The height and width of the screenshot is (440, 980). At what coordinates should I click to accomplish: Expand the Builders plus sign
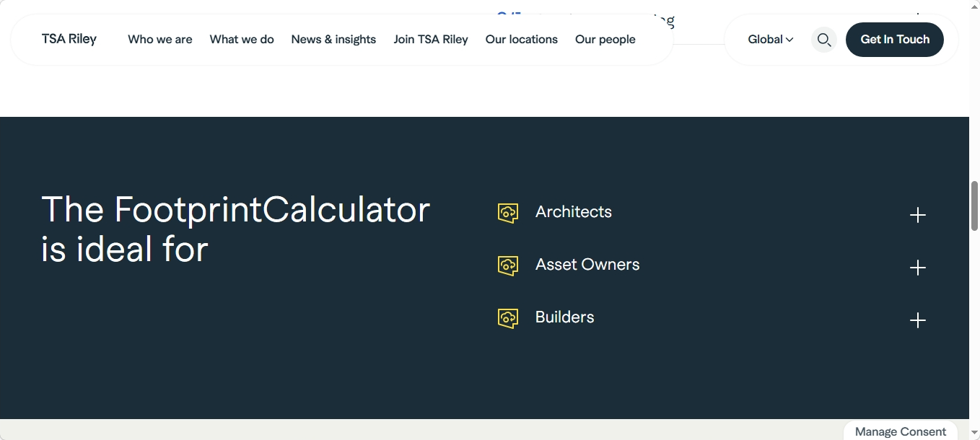(918, 320)
